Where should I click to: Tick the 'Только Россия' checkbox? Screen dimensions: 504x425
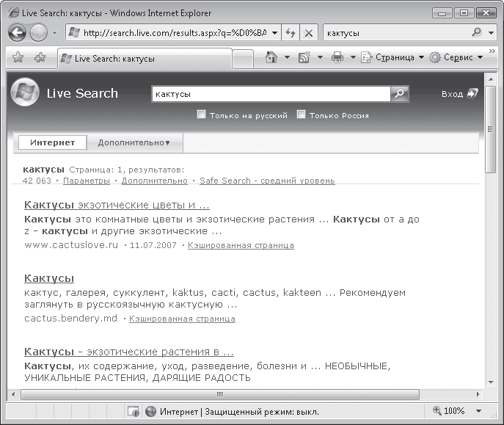point(301,115)
